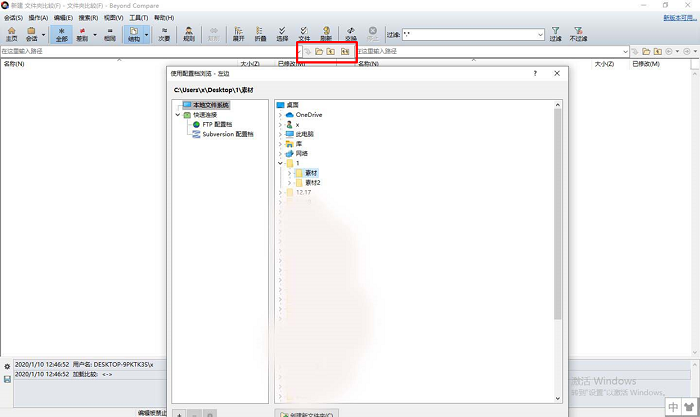This screenshot has height=417, width=700.
Task: Select the 12.17 folder in the tree
Action: pos(304,192)
